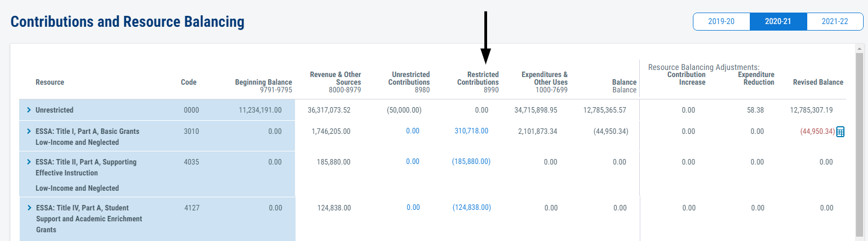Click revised balance 12,785,307.19
This screenshot has height=241, width=868.
pos(812,110)
